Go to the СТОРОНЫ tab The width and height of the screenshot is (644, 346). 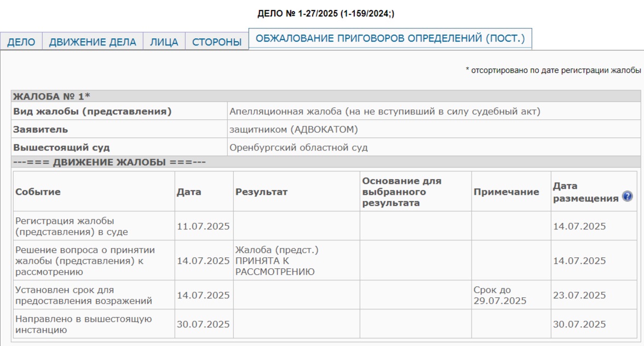[x=217, y=42]
